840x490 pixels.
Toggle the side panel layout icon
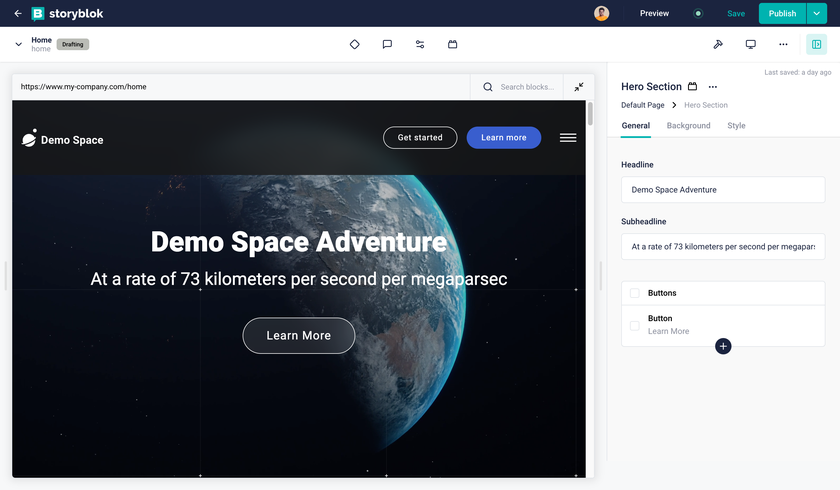click(816, 44)
